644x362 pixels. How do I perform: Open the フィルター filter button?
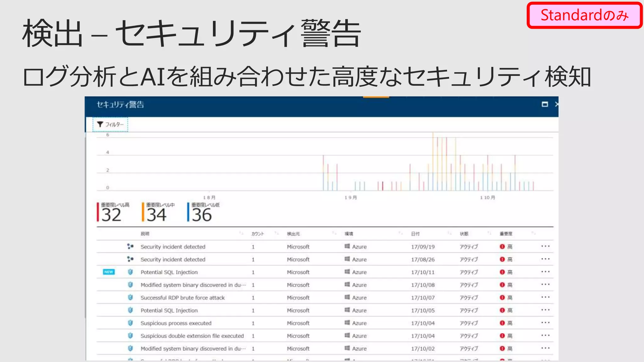110,124
